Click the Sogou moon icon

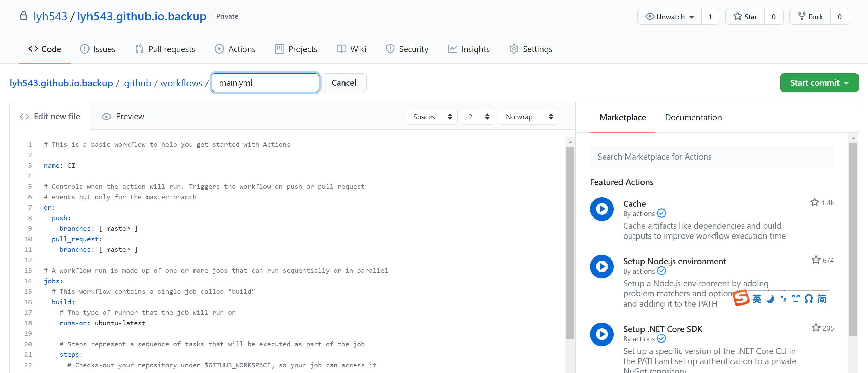pyautogui.click(x=770, y=299)
